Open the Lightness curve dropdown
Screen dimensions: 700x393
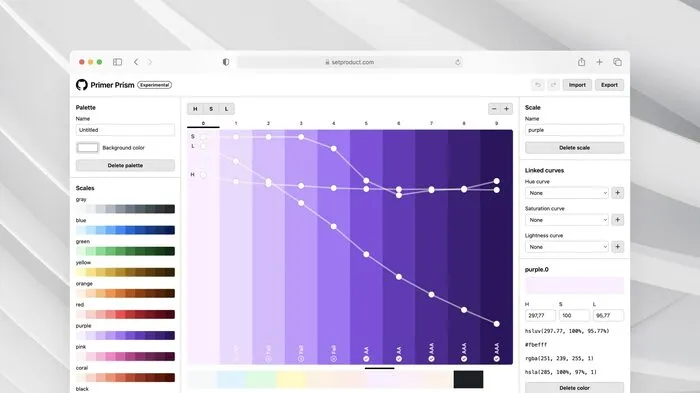[567, 247]
